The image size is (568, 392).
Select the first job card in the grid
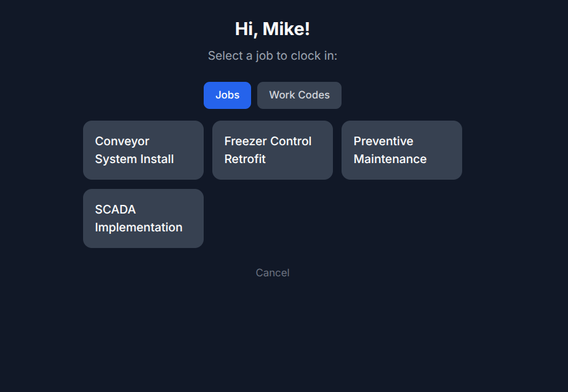click(x=143, y=150)
